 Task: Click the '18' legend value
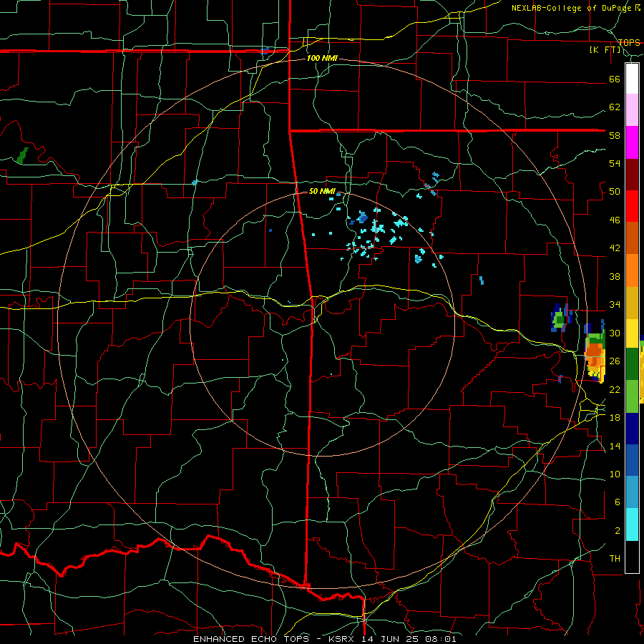(x=615, y=418)
